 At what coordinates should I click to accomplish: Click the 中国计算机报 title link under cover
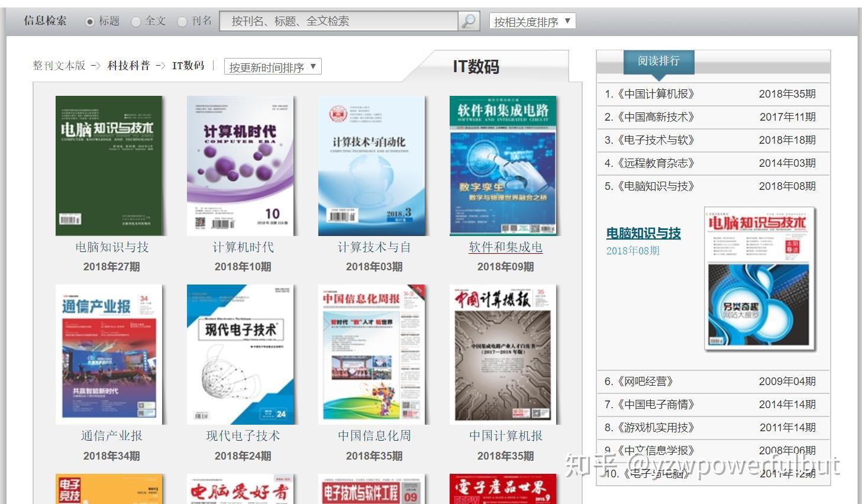[x=506, y=436]
